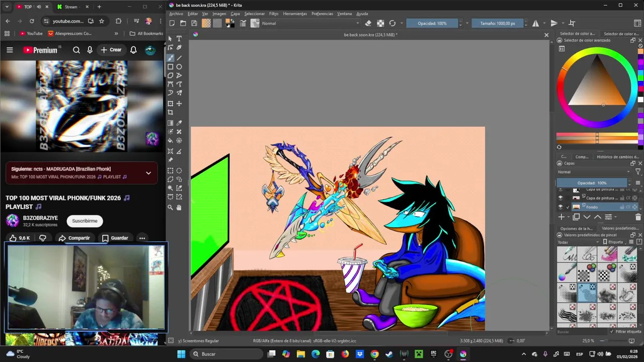Open the Archivo menu
This screenshot has width=644, height=362.
pos(176,14)
